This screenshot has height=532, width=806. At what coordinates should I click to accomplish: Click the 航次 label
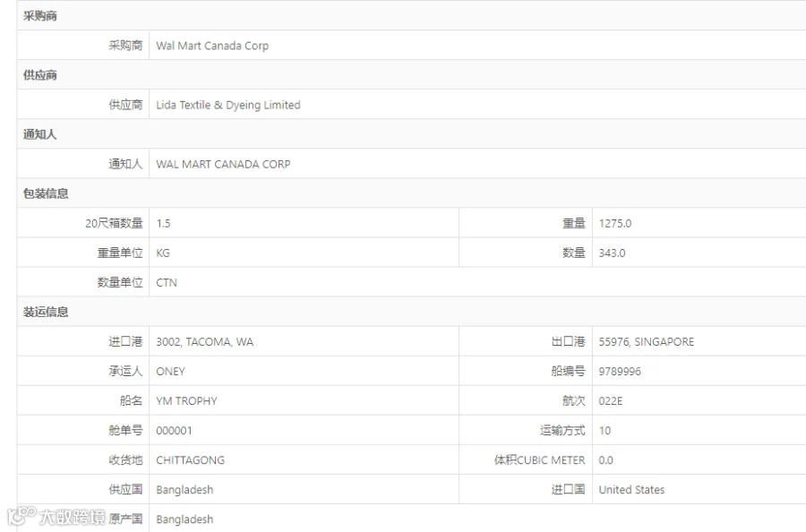point(574,401)
